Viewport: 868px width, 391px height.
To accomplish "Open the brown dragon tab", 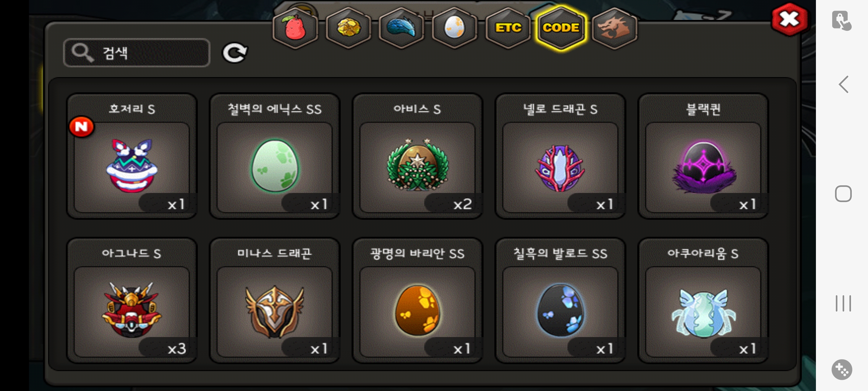I will point(614,28).
